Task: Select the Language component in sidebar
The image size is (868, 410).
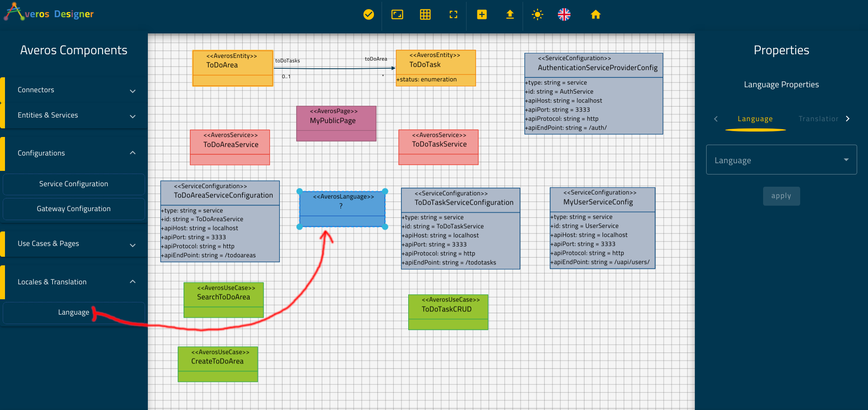Action: coord(74,312)
